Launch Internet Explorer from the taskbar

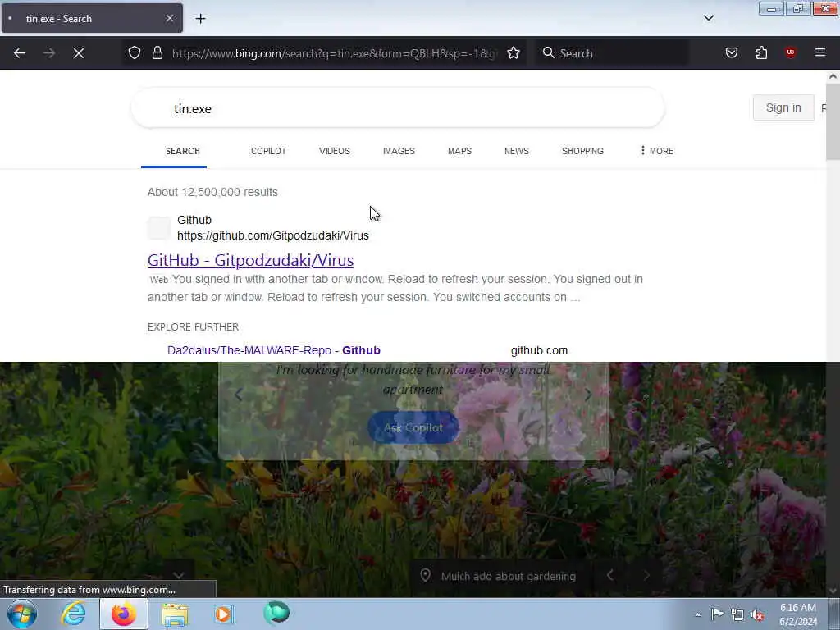(73, 614)
